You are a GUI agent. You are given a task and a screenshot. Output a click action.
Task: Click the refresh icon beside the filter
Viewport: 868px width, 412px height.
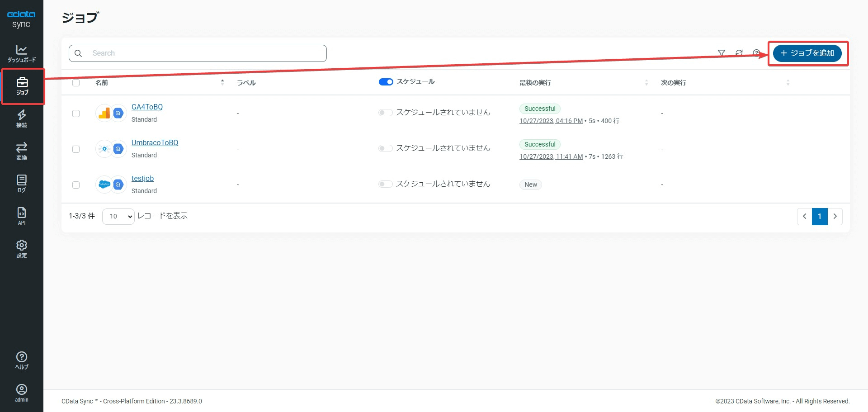tap(739, 53)
